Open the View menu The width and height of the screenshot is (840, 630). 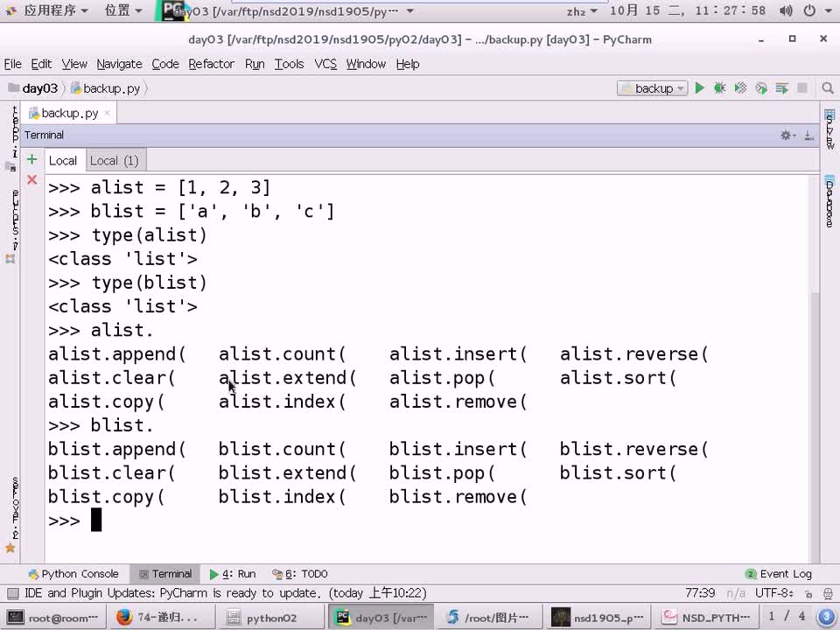click(x=73, y=64)
